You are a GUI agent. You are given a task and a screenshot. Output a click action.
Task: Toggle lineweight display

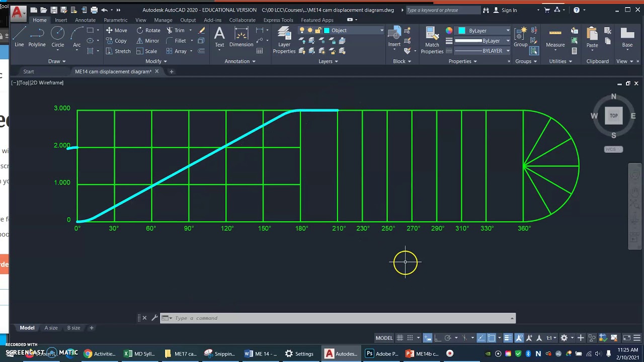click(x=508, y=338)
